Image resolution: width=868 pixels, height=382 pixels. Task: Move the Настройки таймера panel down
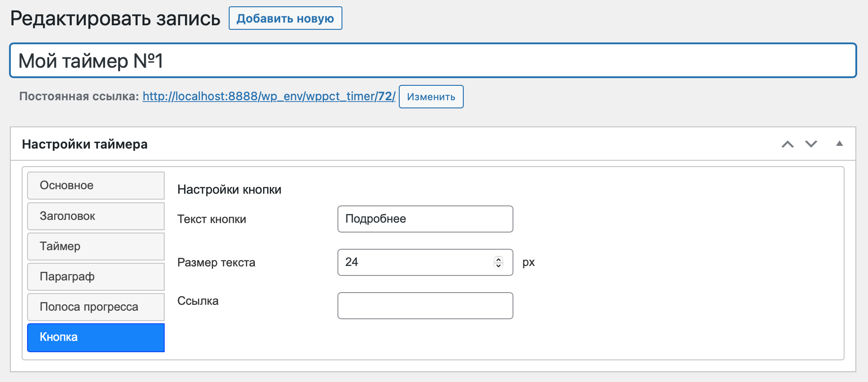pyautogui.click(x=811, y=144)
